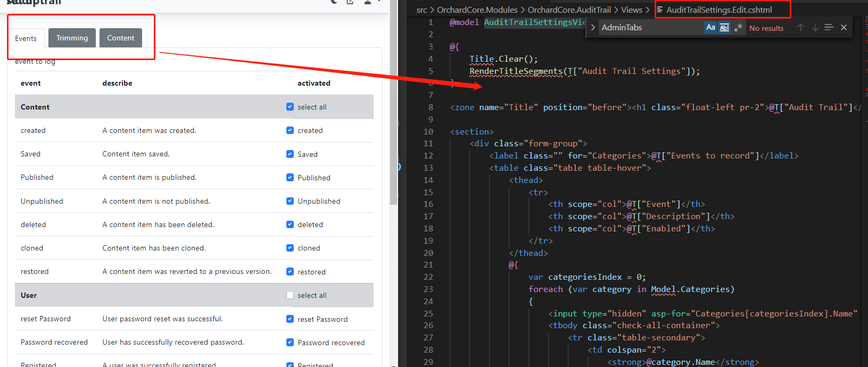This screenshot has width=868, height=367.
Task: Click the external site link icon
Action: coord(350,2)
